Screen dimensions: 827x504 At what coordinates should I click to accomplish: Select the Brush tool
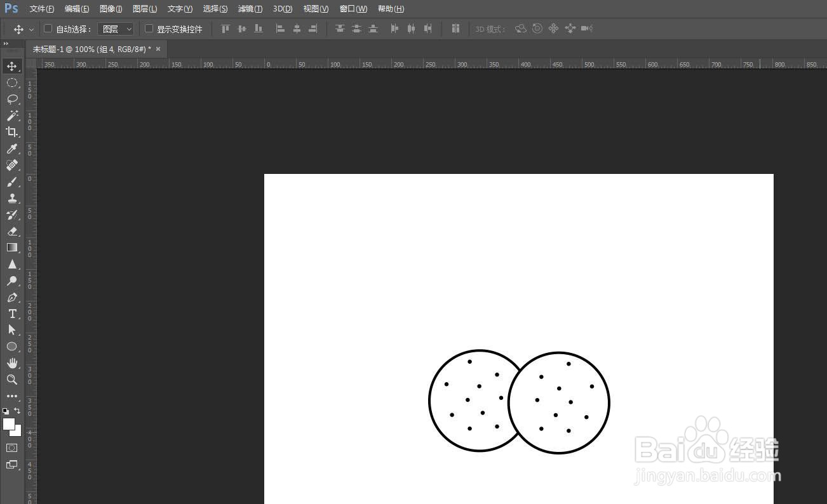tap(12, 182)
